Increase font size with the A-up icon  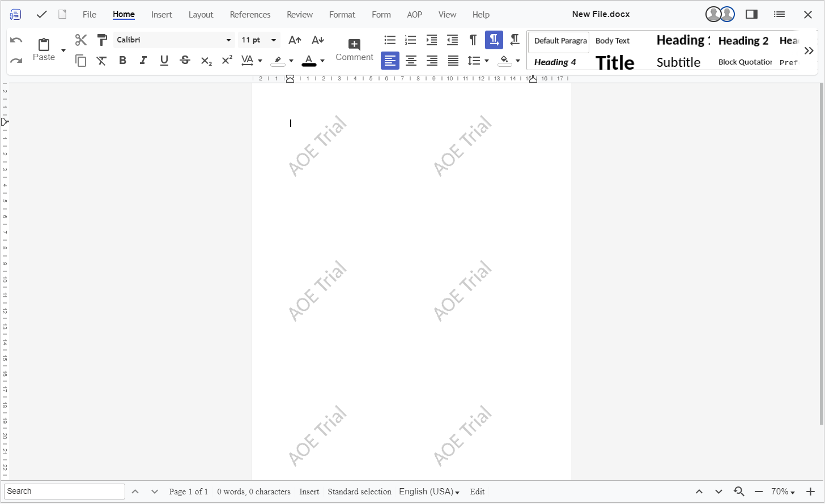pos(295,40)
